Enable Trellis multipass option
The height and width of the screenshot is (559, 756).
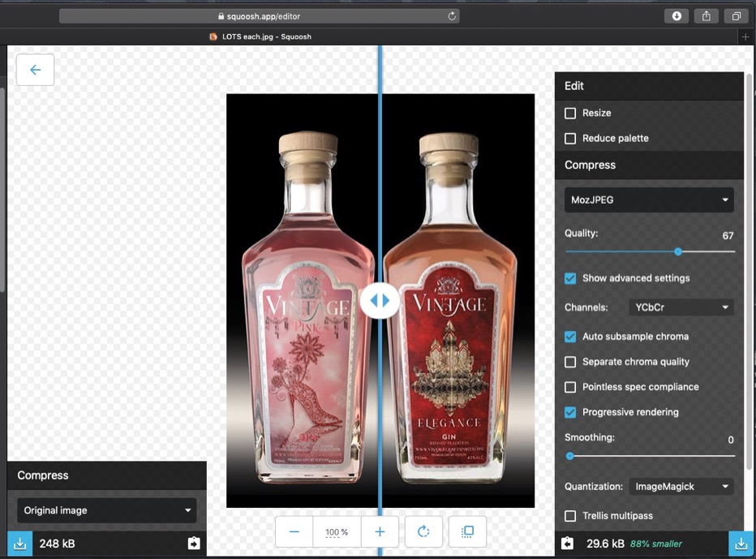click(x=570, y=516)
